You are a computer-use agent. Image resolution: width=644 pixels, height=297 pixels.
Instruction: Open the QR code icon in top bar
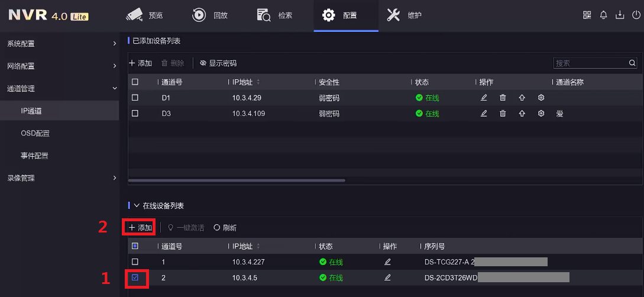(587, 15)
